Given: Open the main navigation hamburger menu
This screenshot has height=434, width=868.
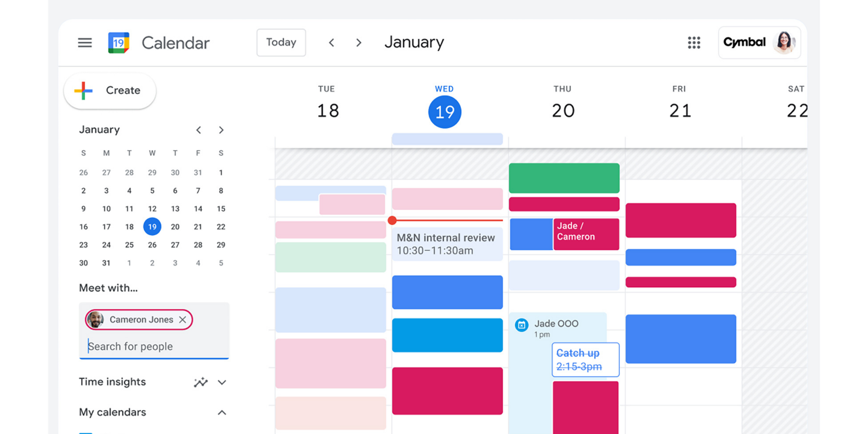Looking at the screenshot, I should click(x=85, y=43).
